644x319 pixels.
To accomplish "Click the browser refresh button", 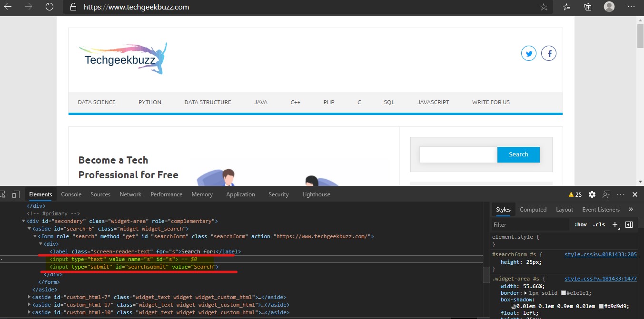I will 50,7.
